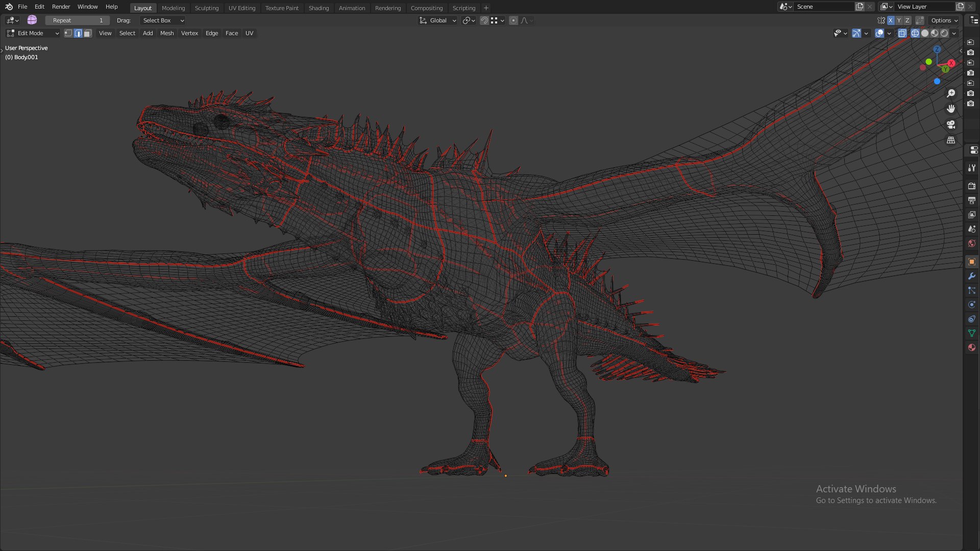Add a new workspace tab
980x551 pixels.
[486, 8]
